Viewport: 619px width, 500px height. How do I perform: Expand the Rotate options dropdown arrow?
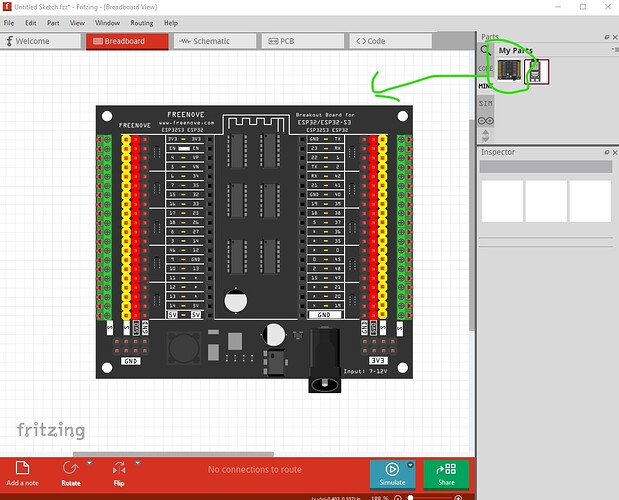(88, 463)
